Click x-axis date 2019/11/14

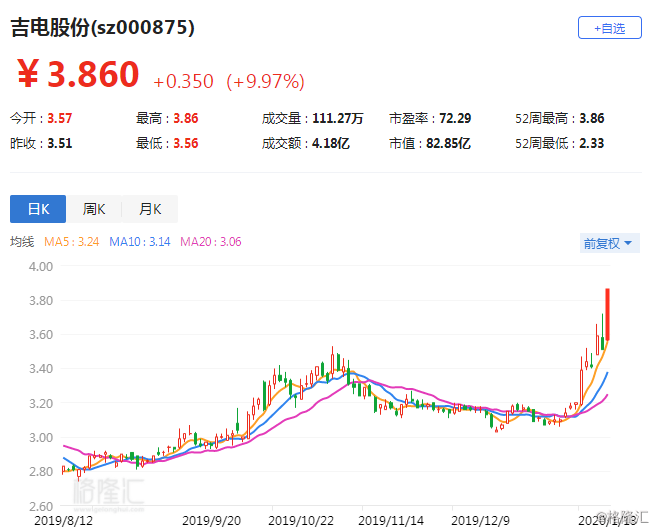click(391, 521)
